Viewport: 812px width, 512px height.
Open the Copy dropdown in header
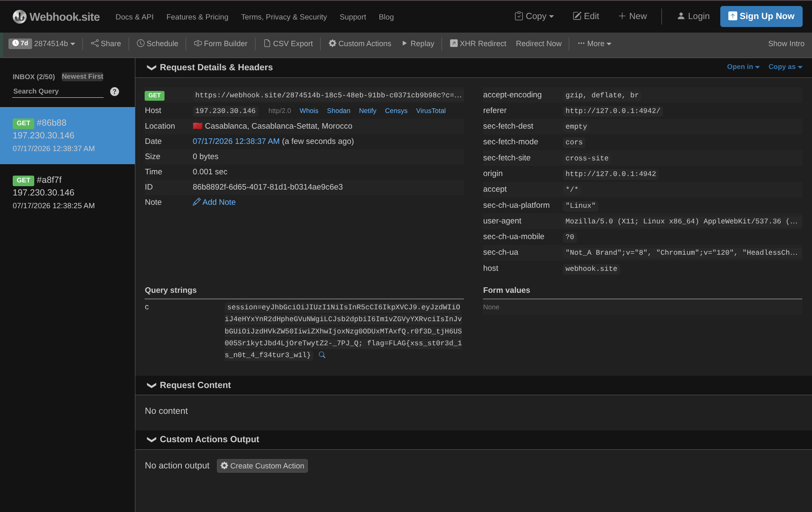534,16
